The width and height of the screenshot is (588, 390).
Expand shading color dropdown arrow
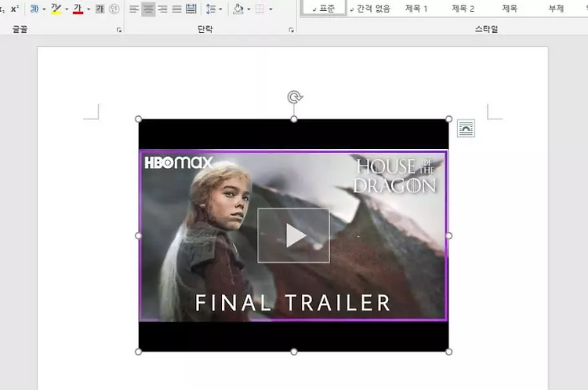(249, 9)
